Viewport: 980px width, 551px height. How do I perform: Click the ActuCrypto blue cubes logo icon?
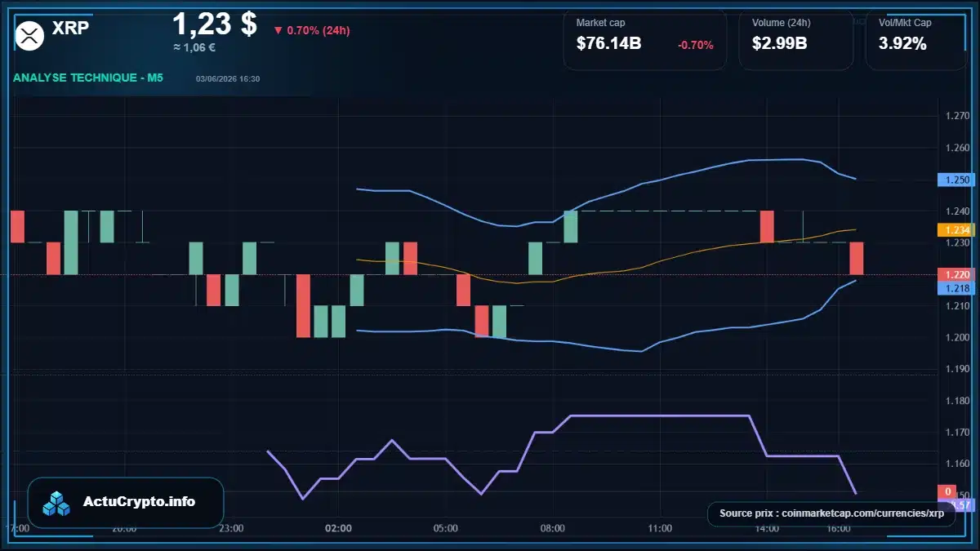click(57, 503)
